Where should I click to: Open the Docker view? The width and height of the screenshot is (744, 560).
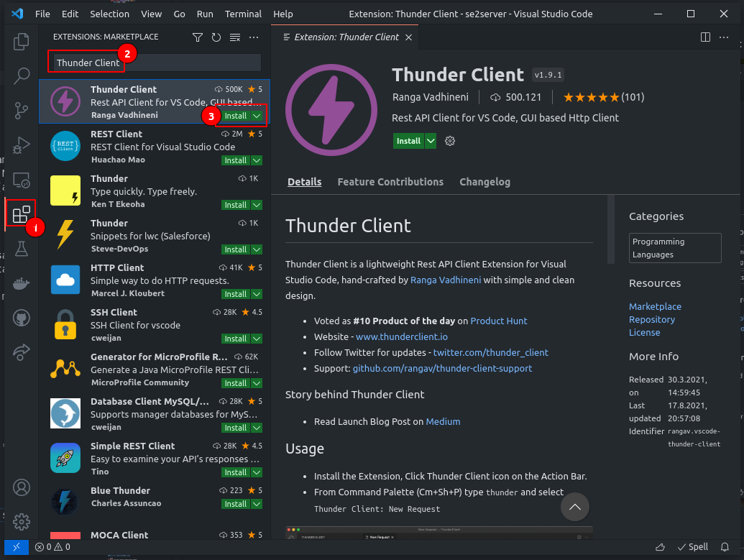[21, 284]
